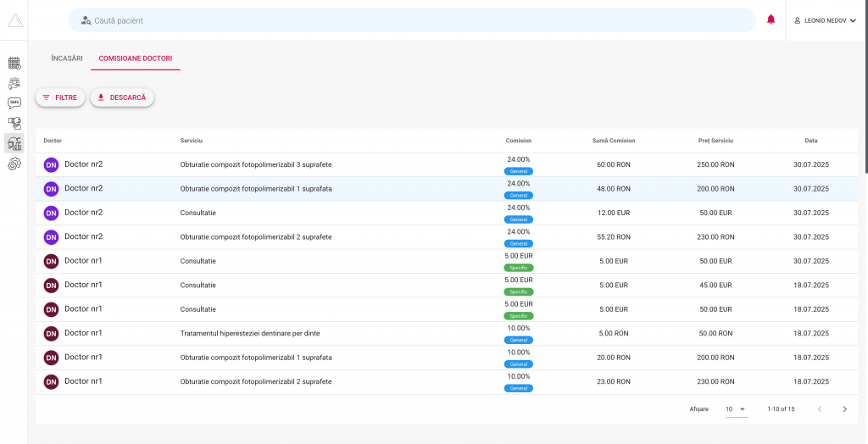Click the Sumă Comision column header
Image resolution: width=868 pixels, height=444 pixels.
(x=613, y=141)
